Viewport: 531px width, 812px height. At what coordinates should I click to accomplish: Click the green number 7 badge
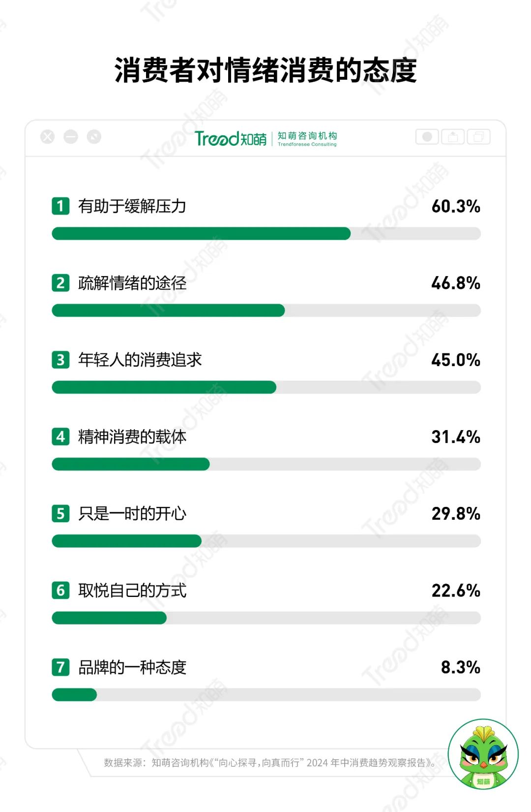pyautogui.click(x=60, y=667)
